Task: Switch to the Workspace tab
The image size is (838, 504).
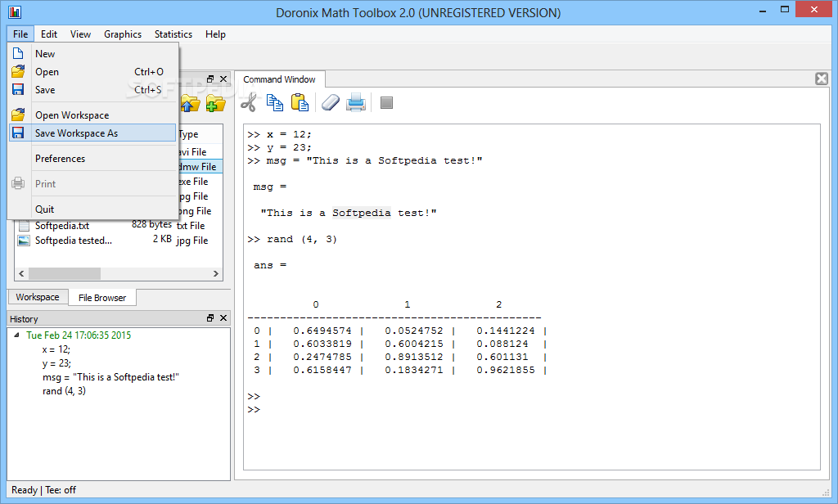Action: tap(38, 297)
